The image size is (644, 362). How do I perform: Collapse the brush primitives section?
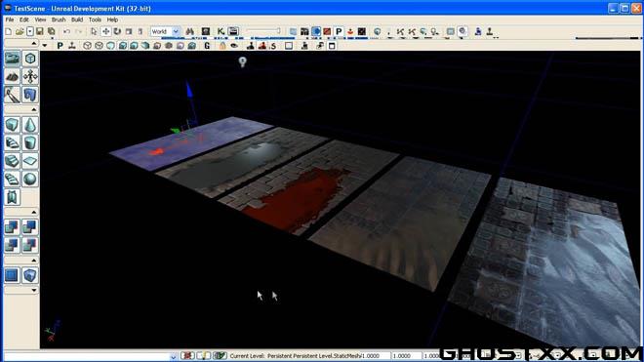tap(34, 109)
